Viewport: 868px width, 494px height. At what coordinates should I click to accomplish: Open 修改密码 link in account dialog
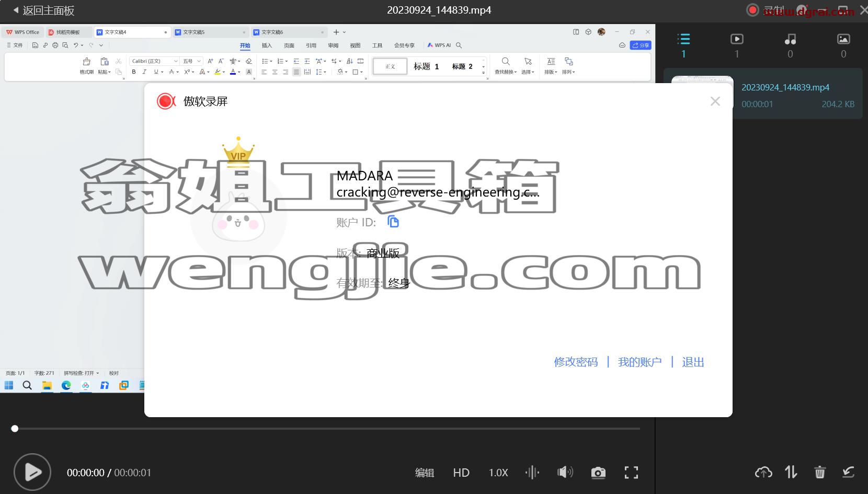[576, 362]
